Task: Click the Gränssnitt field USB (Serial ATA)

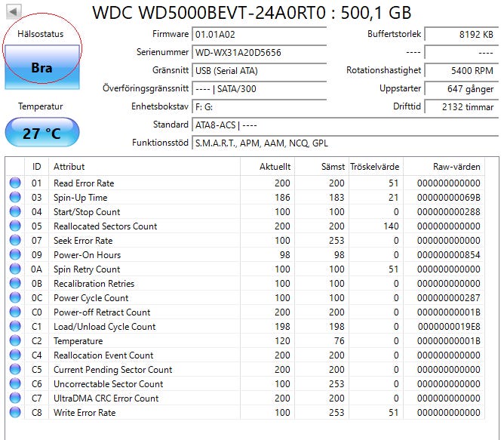Action: pos(259,70)
